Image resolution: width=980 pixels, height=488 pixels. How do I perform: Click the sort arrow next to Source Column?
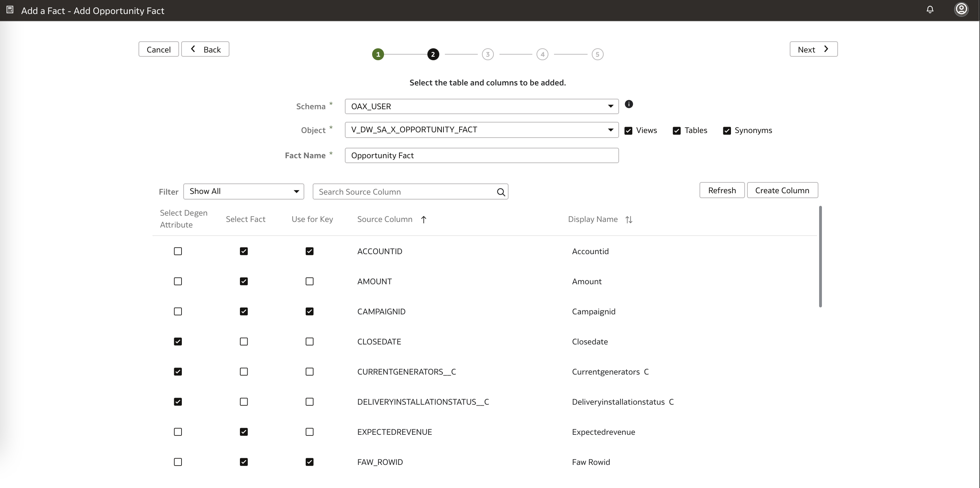pyautogui.click(x=424, y=219)
